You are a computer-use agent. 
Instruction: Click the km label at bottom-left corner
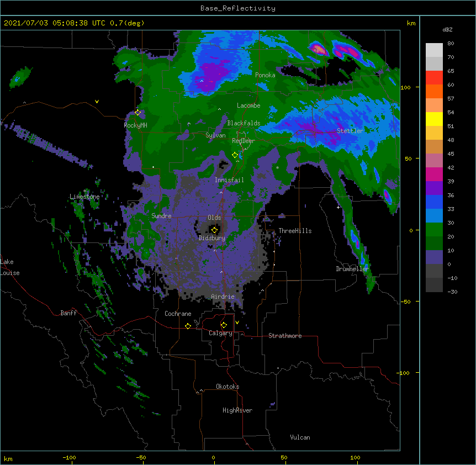(8, 458)
